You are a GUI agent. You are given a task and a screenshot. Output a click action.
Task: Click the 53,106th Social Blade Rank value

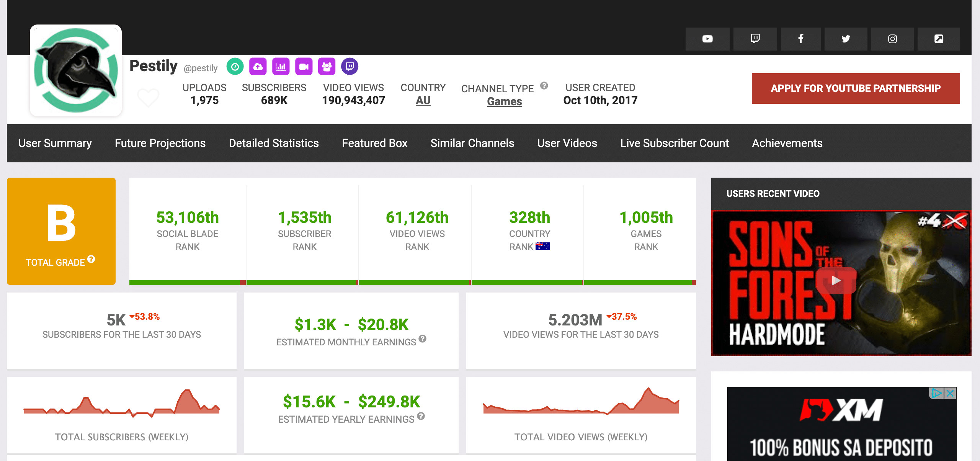tap(188, 217)
